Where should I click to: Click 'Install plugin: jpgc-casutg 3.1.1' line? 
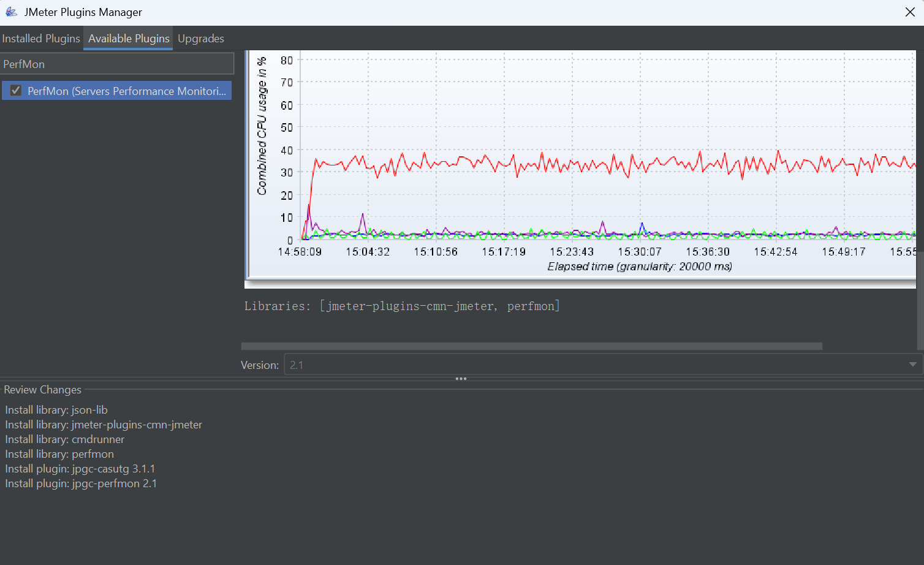click(x=80, y=469)
